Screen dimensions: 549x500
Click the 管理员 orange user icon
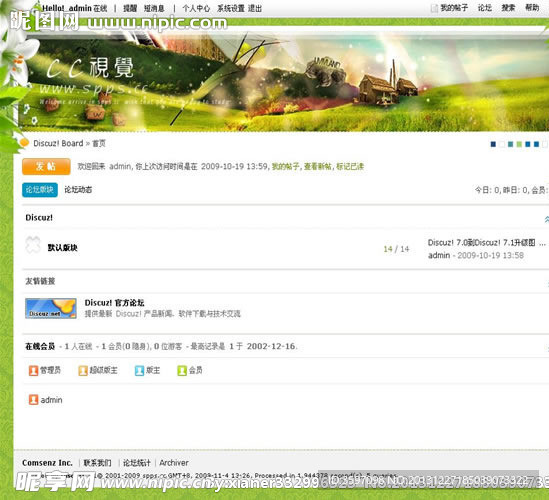click(34, 370)
